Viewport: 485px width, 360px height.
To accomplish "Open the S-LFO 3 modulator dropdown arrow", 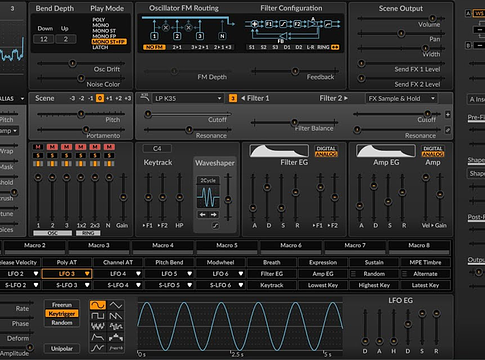I will click(x=87, y=285).
